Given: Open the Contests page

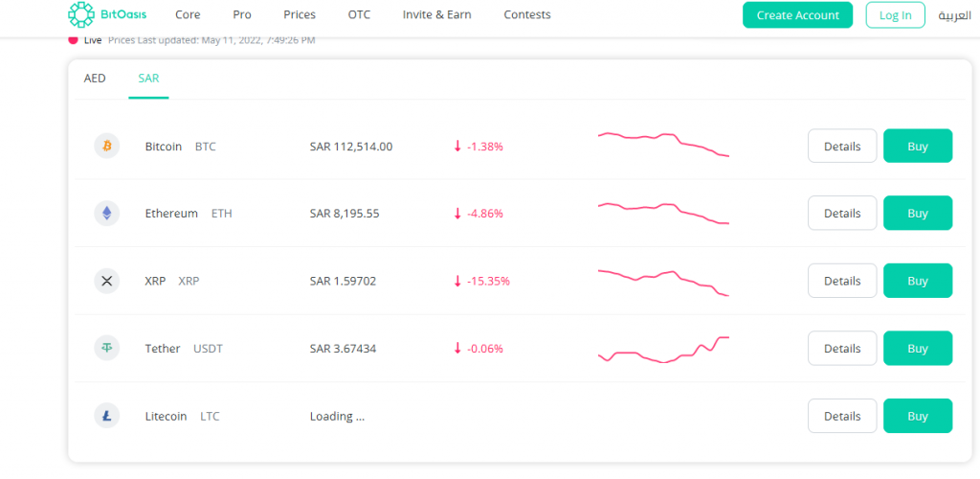Looking at the screenshot, I should 527,14.
